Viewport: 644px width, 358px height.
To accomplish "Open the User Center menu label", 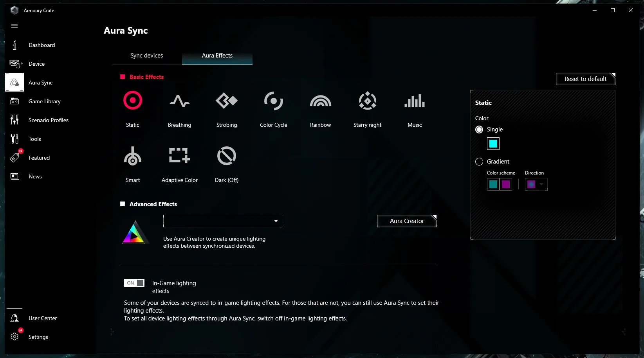I will (x=43, y=318).
